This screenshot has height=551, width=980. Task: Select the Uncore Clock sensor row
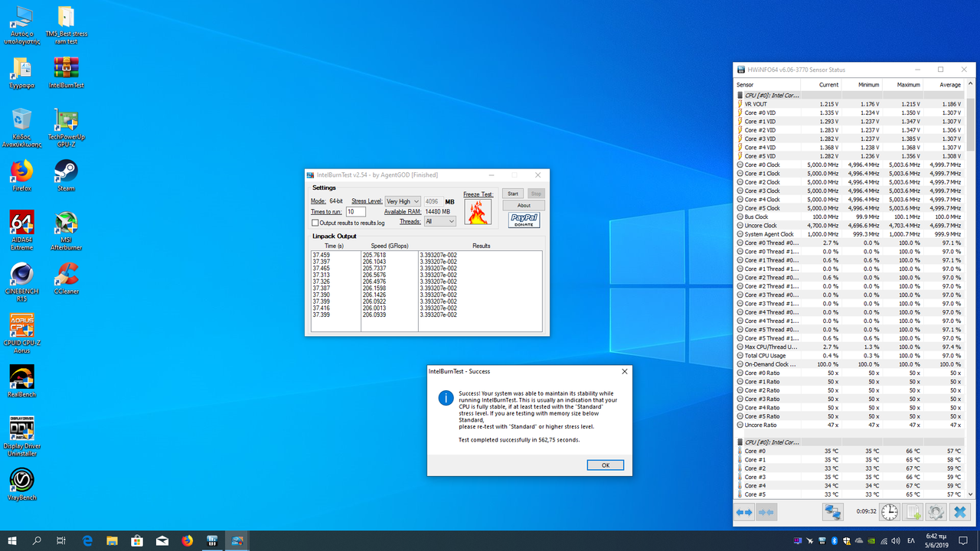849,226
